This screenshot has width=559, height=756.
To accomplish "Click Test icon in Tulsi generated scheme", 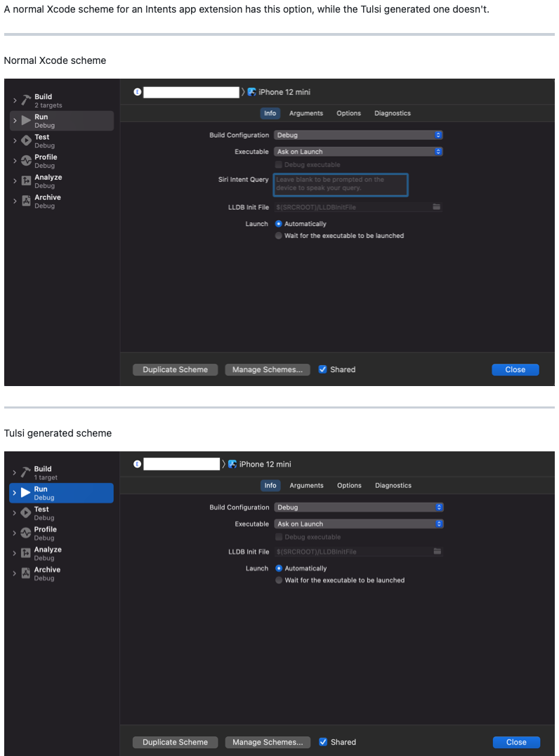I will [25, 513].
